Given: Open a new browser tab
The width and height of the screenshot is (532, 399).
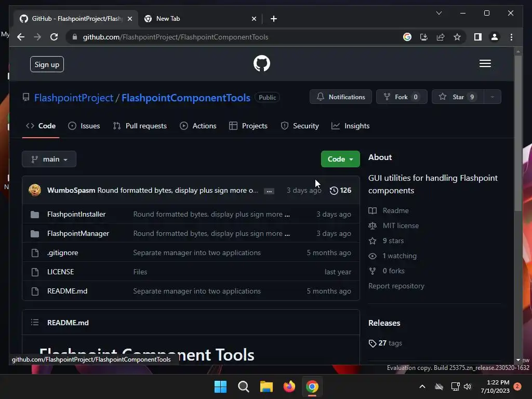Looking at the screenshot, I should pyautogui.click(x=274, y=19).
